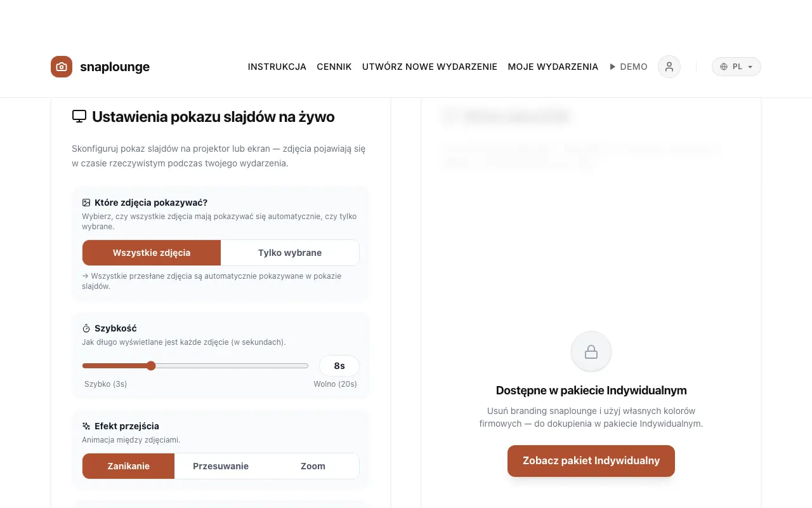Click the snaplounge brand name text
This screenshot has width=812, height=508.
(115, 67)
